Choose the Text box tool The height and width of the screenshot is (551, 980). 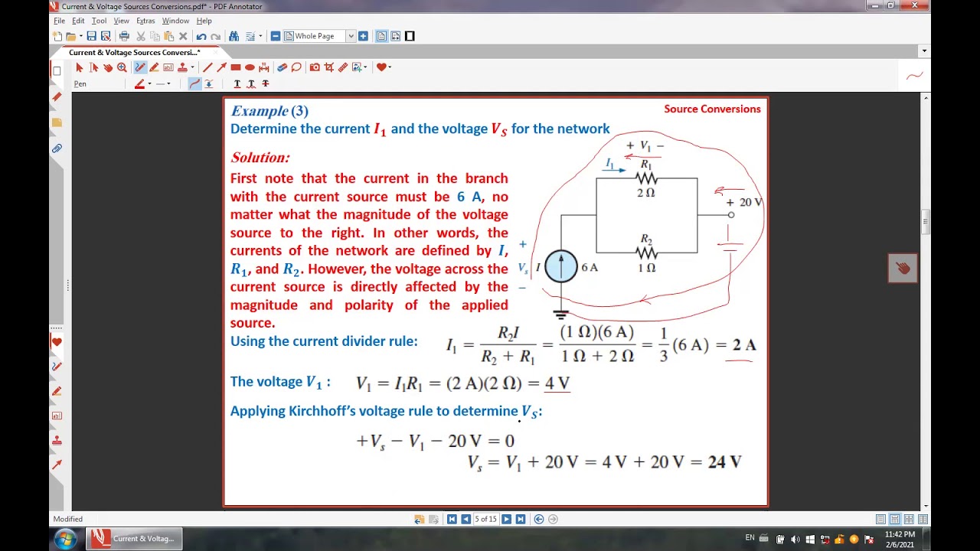coord(168,67)
